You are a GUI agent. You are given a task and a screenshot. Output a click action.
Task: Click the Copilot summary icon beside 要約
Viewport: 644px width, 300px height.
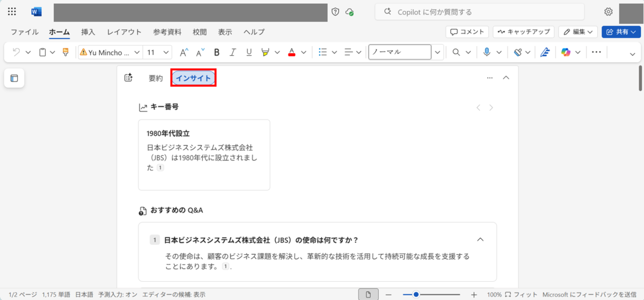[x=128, y=78]
